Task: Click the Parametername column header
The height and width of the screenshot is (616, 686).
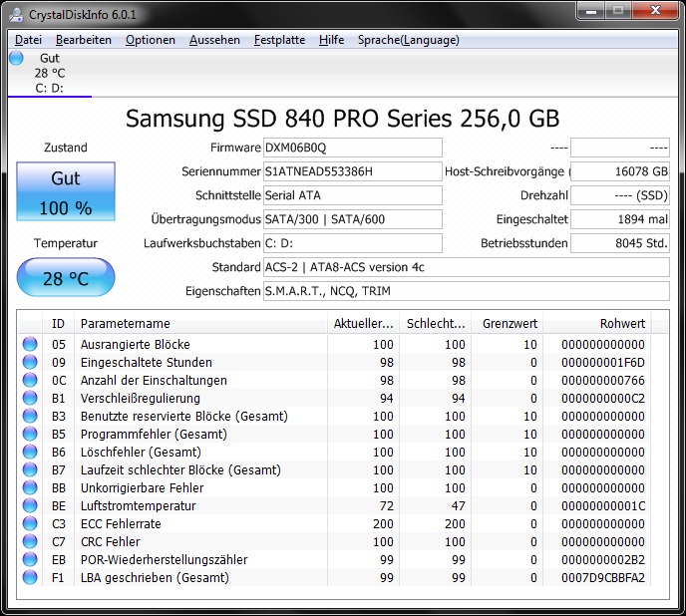Action: click(x=200, y=323)
